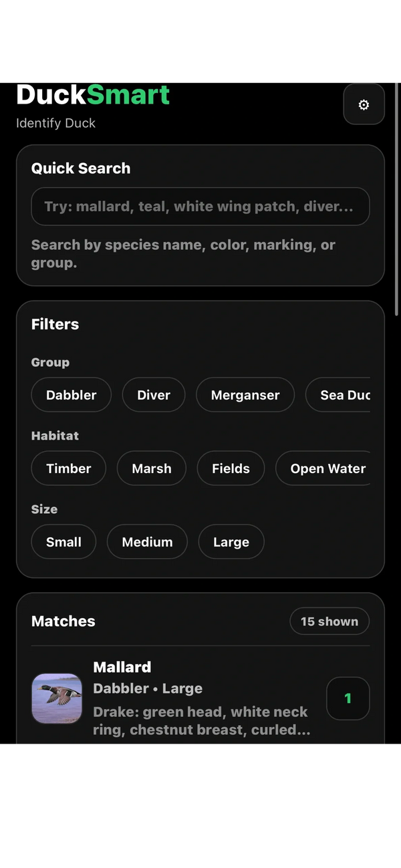Filter ducks by Small size
Viewport: 401px width, 868px height.
(x=63, y=542)
